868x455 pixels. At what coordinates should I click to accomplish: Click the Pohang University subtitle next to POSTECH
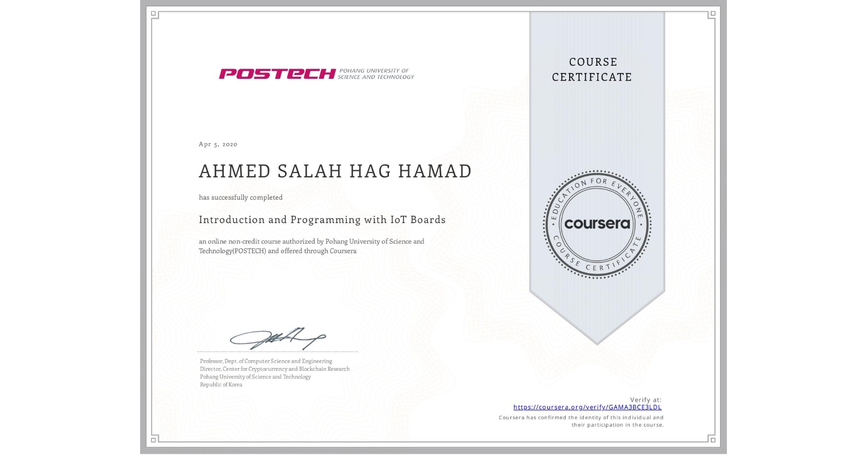[x=375, y=73]
